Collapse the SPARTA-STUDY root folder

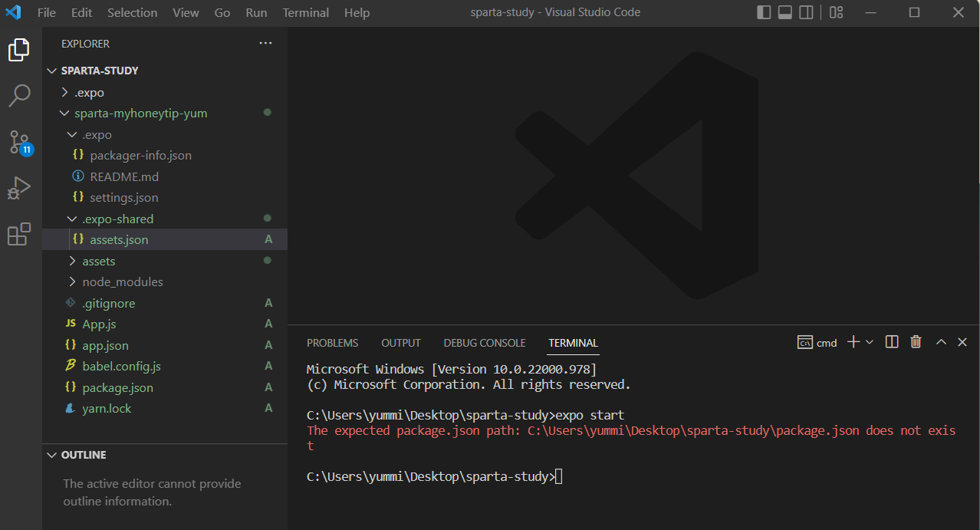(x=165, y=71)
